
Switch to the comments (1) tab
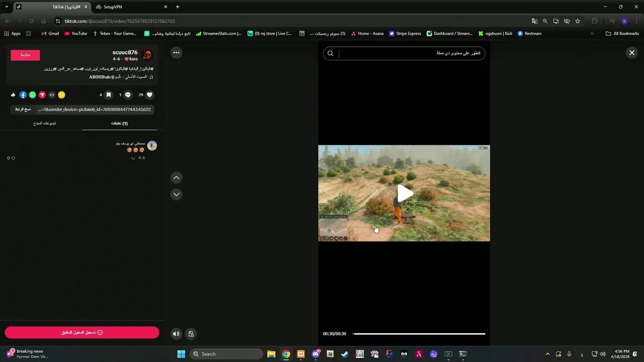coord(119,123)
